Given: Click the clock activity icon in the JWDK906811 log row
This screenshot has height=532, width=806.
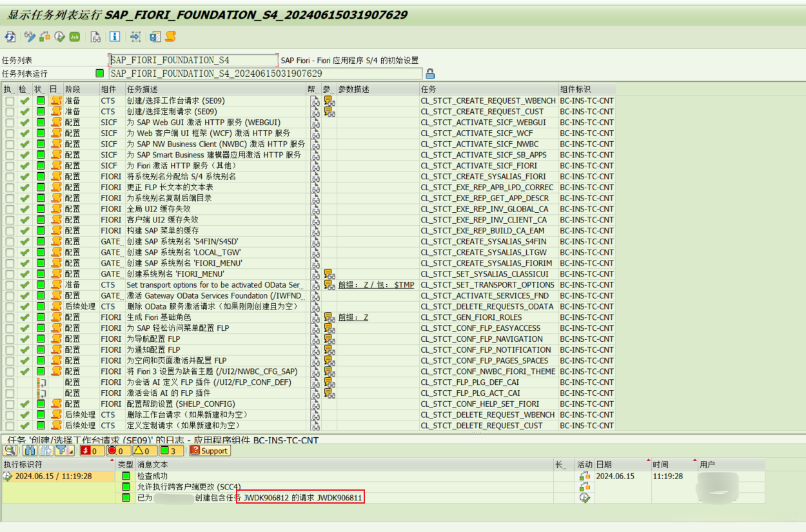Looking at the screenshot, I should [x=585, y=498].
